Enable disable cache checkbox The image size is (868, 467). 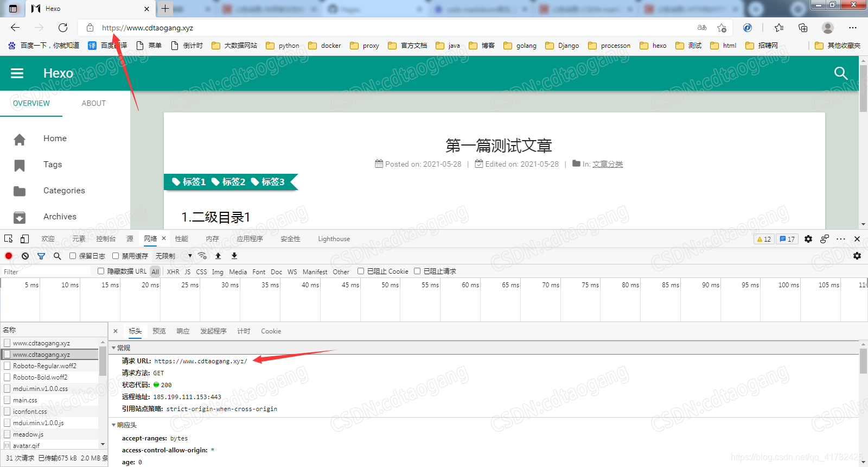click(x=116, y=256)
